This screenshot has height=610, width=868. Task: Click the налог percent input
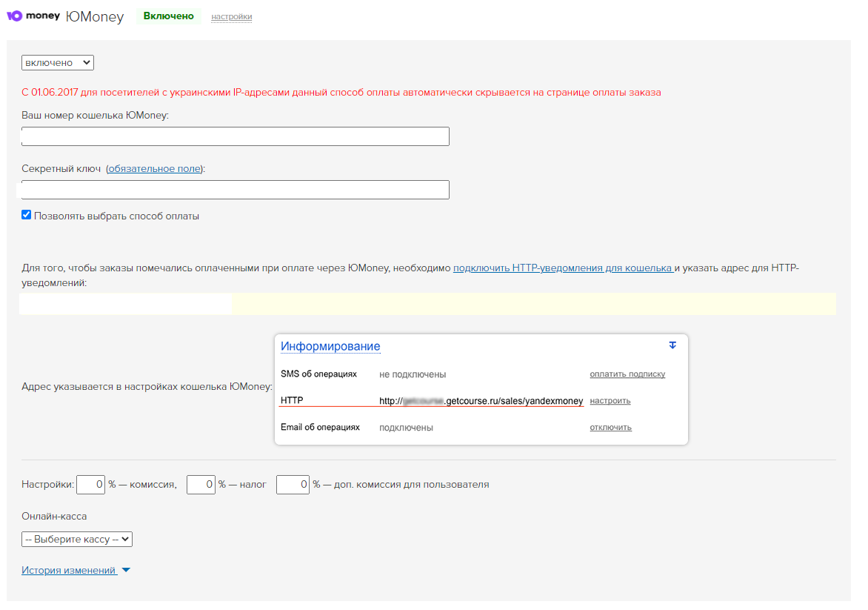tap(201, 485)
